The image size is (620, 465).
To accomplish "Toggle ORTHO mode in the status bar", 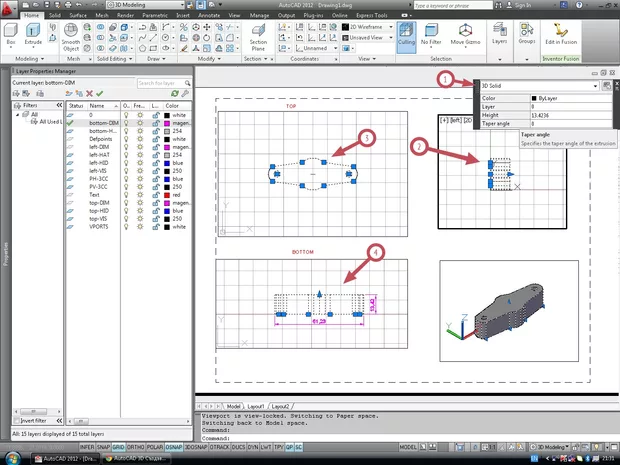I will tap(135, 447).
